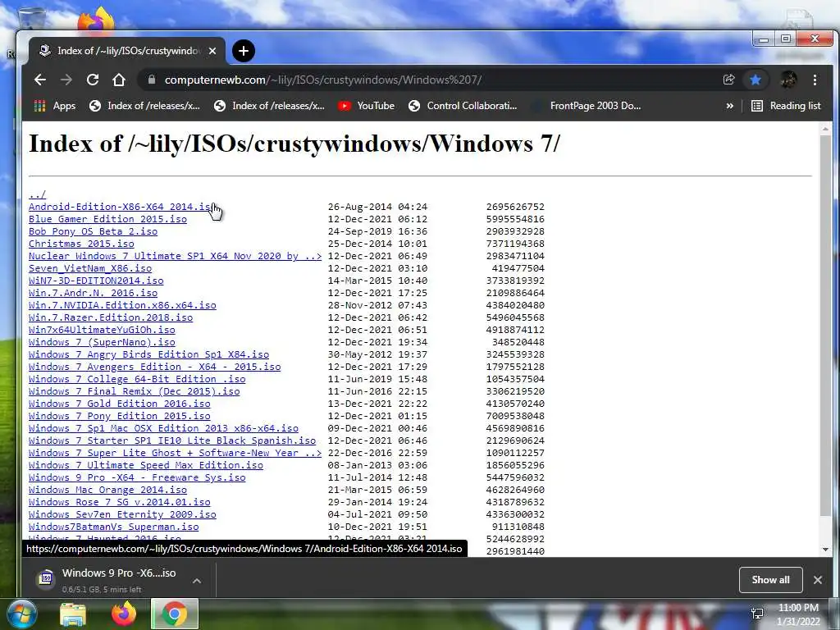Viewport: 840px width, 630px height.
Task: Open File Explorer from taskbar
Action: click(x=73, y=614)
